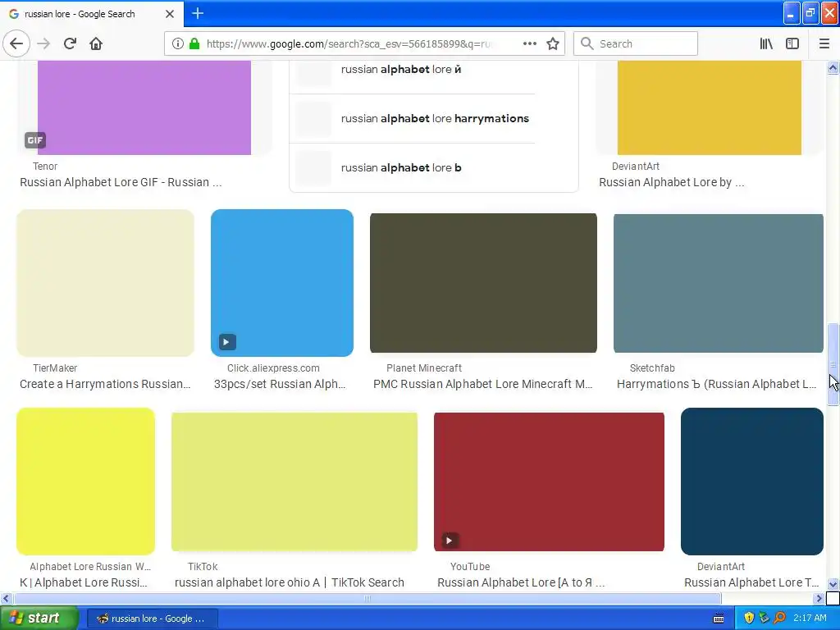840x630 pixels.
Task: Open the purple Tenor GIF thumbnail
Action: (144, 107)
